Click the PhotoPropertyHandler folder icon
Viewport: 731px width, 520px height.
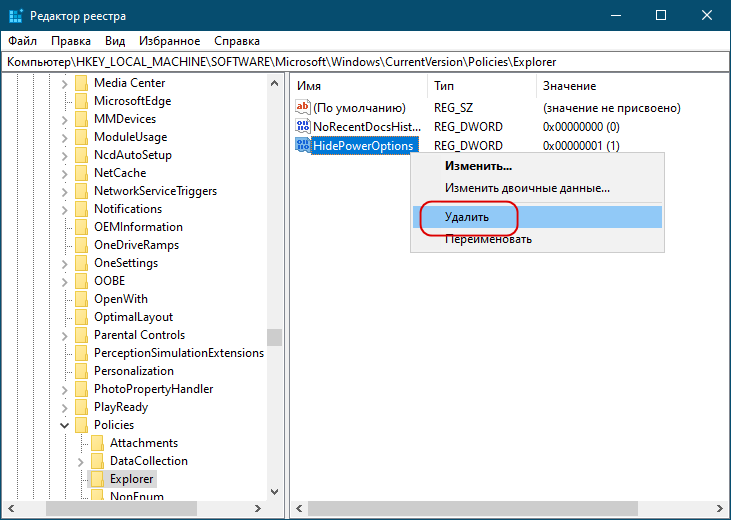(81, 389)
